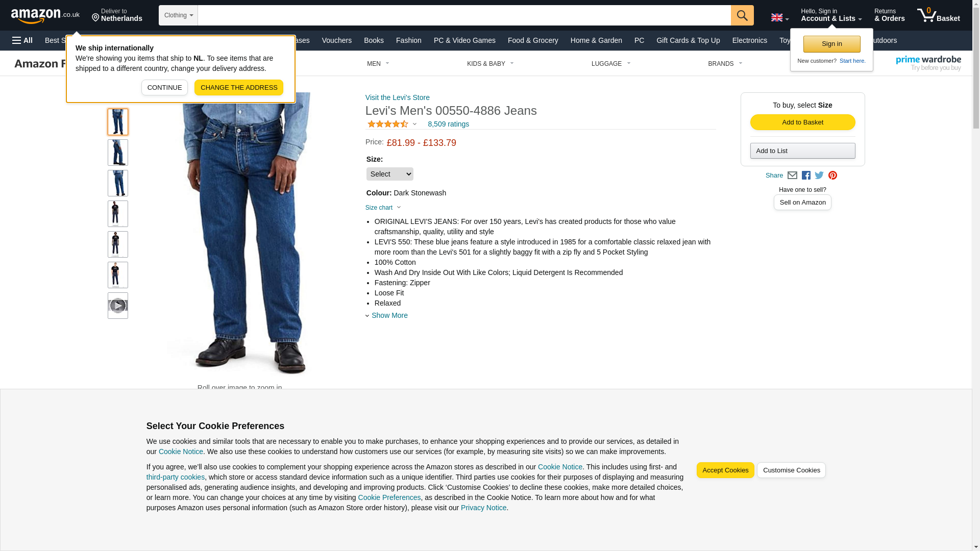Accept cookies in the banner
This screenshot has width=980, height=551.
click(725, 470)
